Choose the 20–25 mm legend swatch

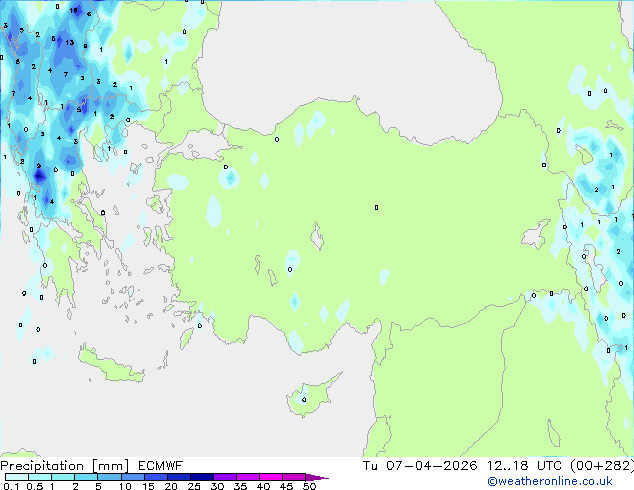tap(179, 477)
